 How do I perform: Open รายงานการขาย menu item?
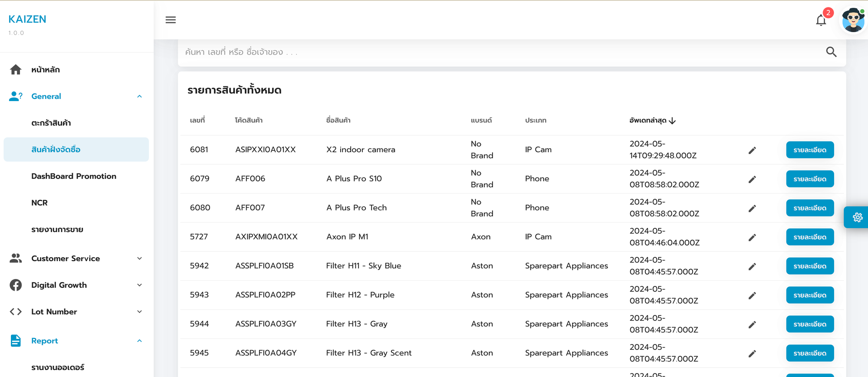coord(77,229)
